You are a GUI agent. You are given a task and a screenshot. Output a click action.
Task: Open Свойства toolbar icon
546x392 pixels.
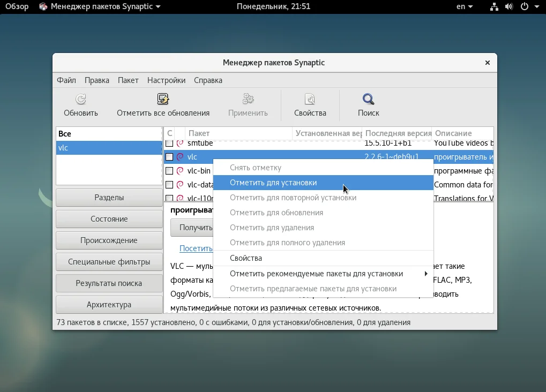[310, 99]
